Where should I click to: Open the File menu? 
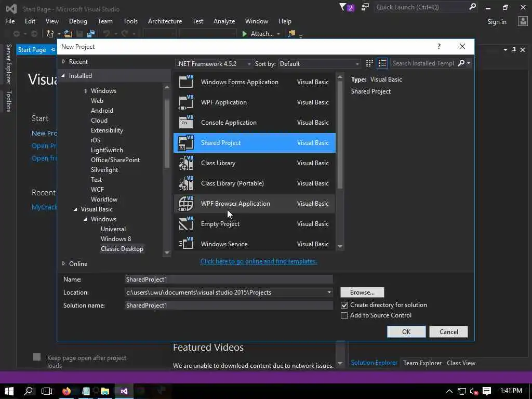point(10,21)
